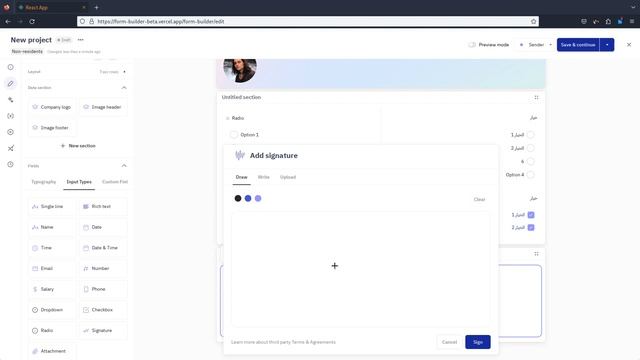Cancel the Add signature dialog
The width and height of the screenshot is (640, 360).
449,342
